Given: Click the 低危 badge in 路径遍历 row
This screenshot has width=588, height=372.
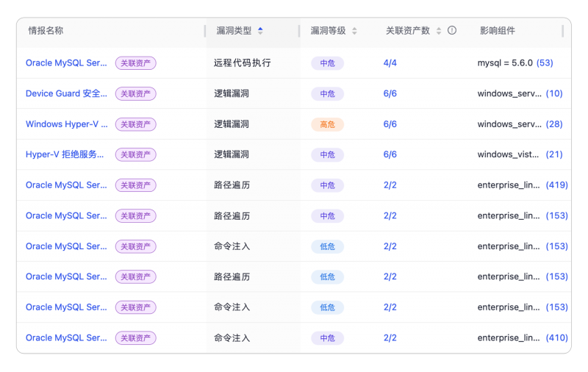Looking at the screenshot, I should pyautogui.click(x=327, y=276).
